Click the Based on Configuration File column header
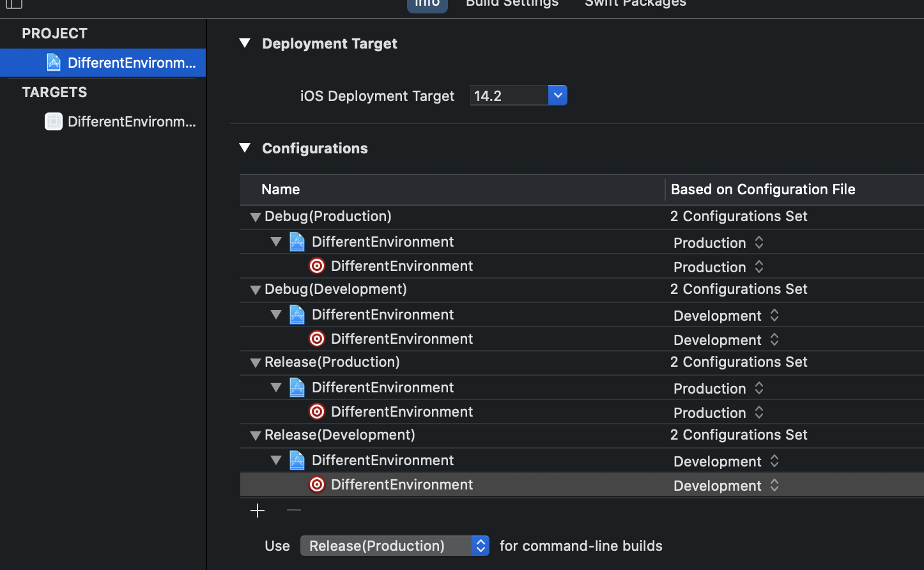Screen dimensions: 924x570 (x=763, y=189)
